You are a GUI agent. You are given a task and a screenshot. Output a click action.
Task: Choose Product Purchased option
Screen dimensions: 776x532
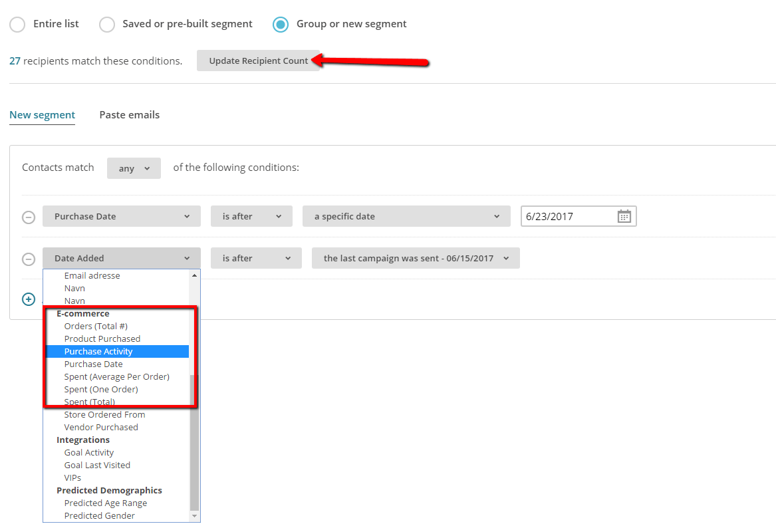coord(102,339)
